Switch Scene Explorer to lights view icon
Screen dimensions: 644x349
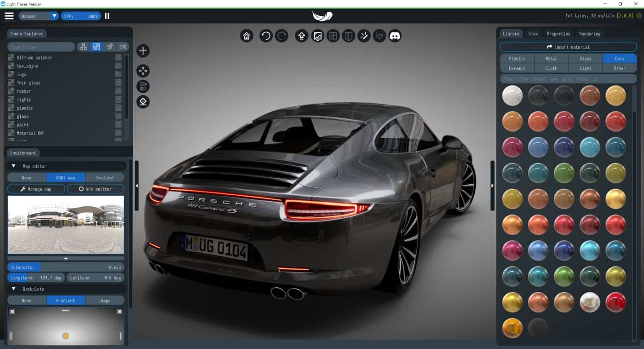[109, 47]
